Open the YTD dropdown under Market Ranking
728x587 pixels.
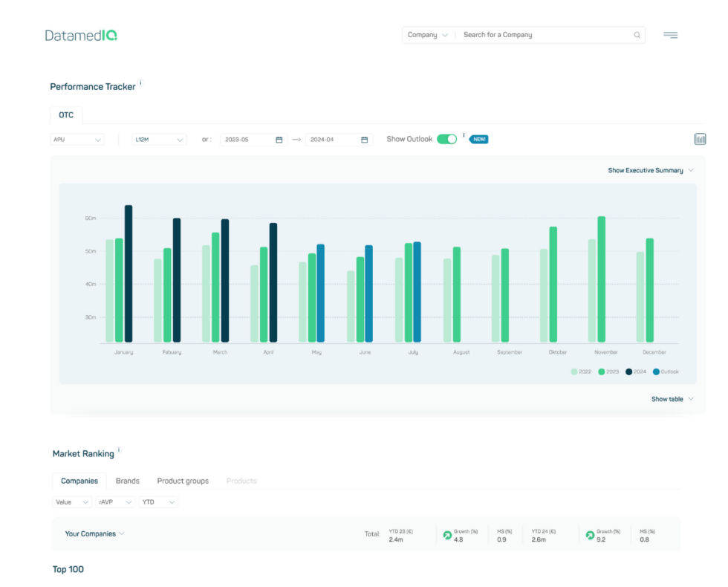tap(157, 502)
